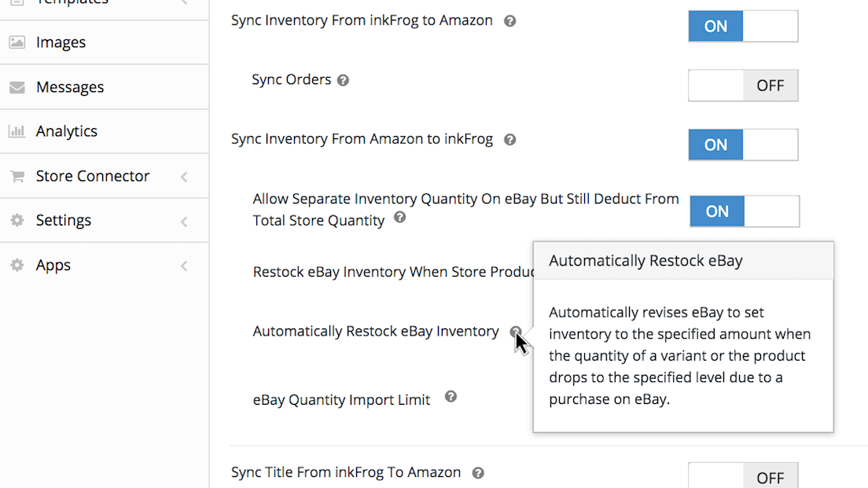Click help icon beside Sync Inventory inkFrog to Amazon
The height and width of the screenshot is (488, 868).
(x=509, y=21)
